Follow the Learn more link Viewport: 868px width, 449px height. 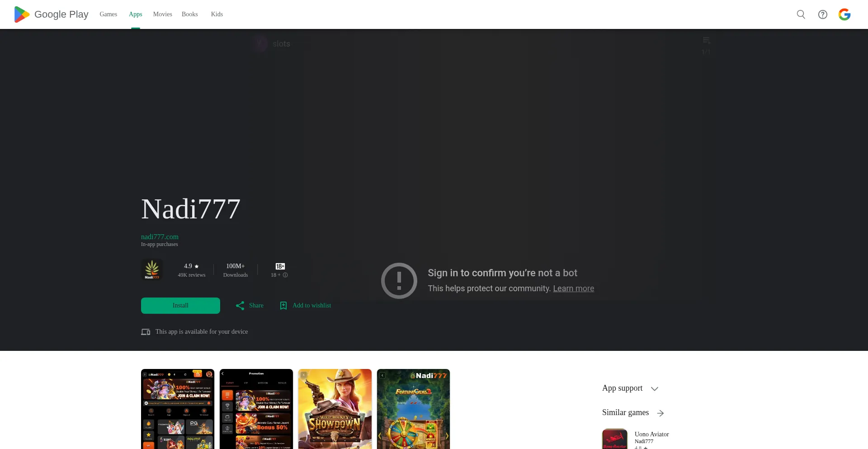[573, 288]
